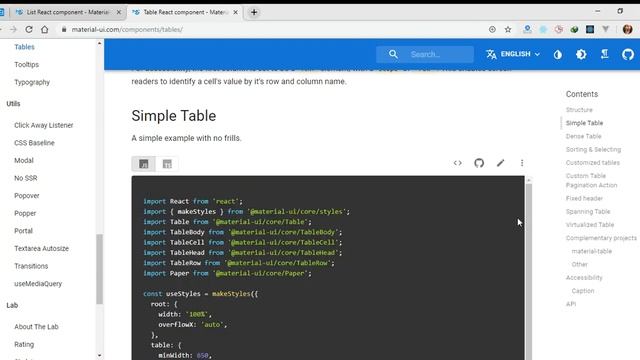Open CSS Baseline page
The image size is (640, 360).
34,143
